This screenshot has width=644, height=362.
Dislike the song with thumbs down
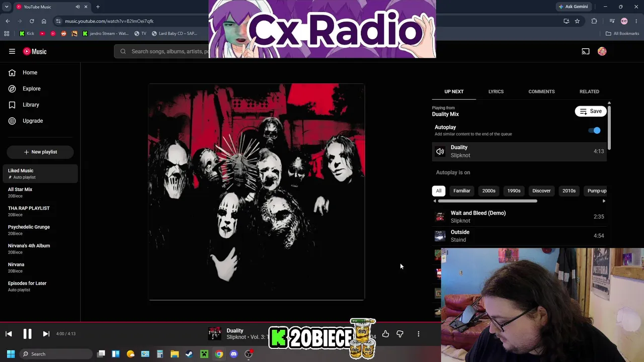point(400,334)
